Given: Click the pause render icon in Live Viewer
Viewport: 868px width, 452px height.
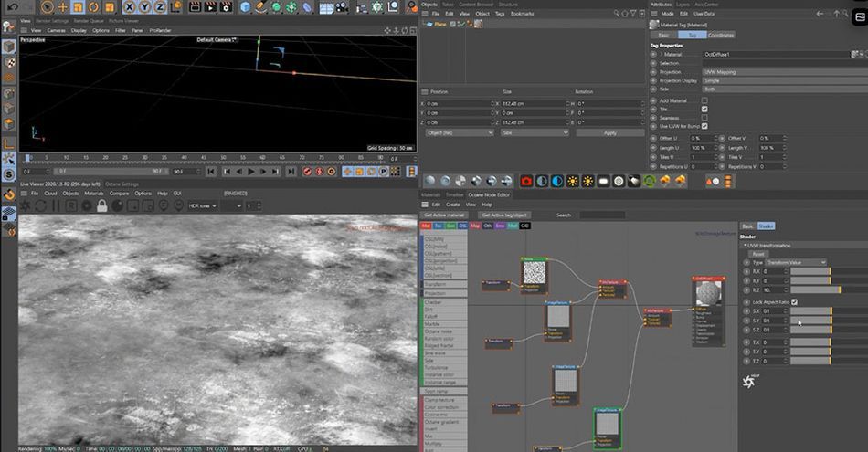Looking at the screenshot, I should [56, 205].
